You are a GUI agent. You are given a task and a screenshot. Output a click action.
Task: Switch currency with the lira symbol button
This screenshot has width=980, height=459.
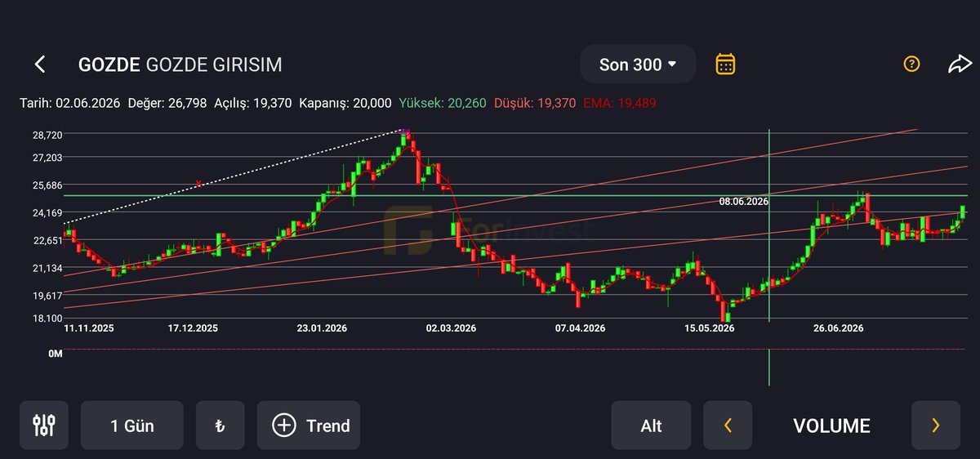[x=220, y=425]
